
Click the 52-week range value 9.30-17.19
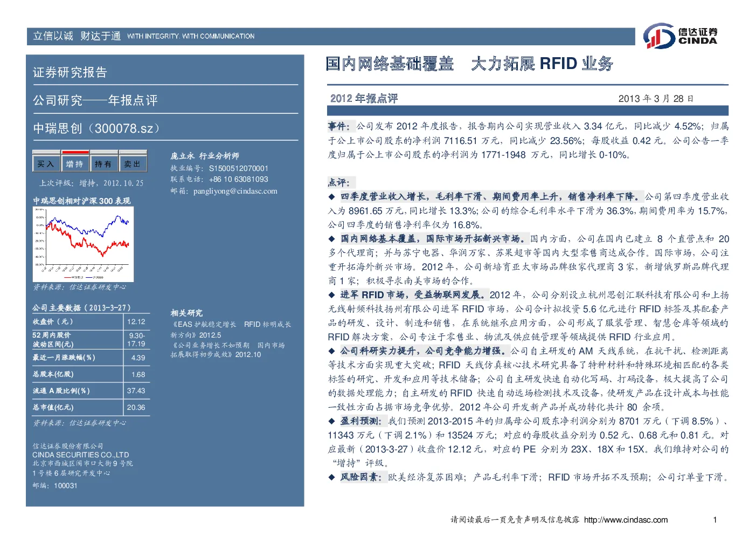coord(136,339)
